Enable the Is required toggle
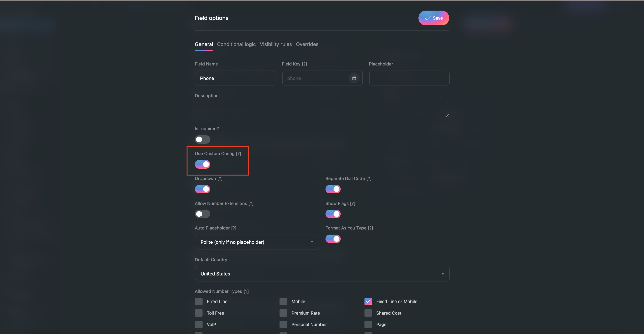This screenshot has width=644, height=334. point(202,139)
